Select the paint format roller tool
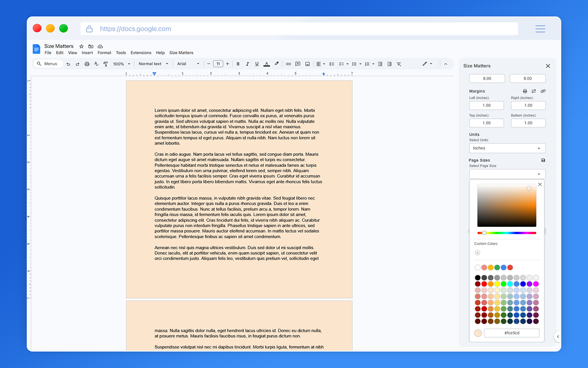 [x=106, y=64]
